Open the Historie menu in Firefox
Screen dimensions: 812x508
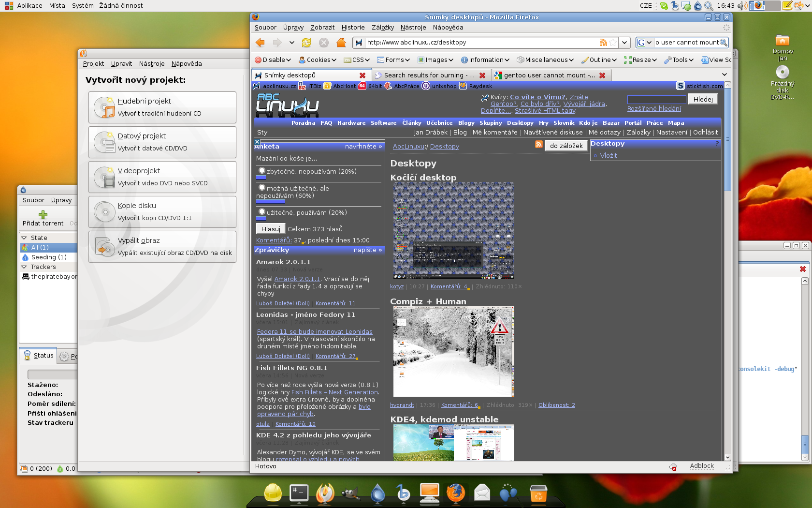(x=353, y=28)
